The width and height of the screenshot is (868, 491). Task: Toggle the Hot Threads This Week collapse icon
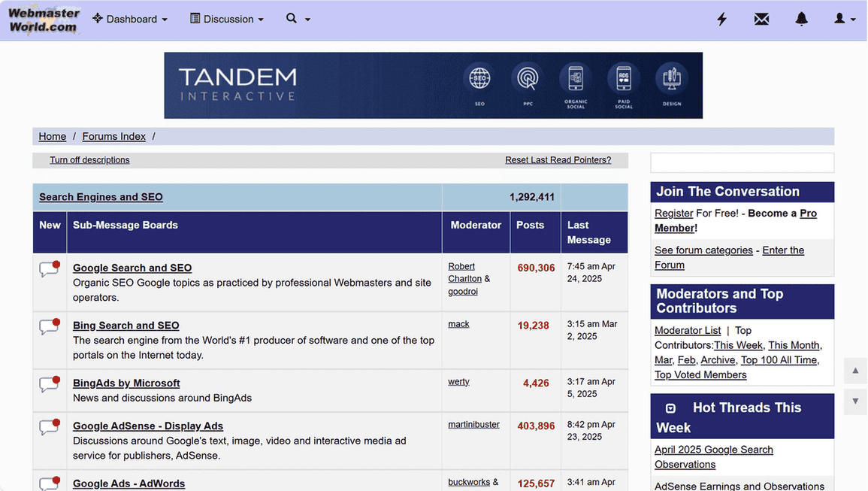(x=670, y=408)
